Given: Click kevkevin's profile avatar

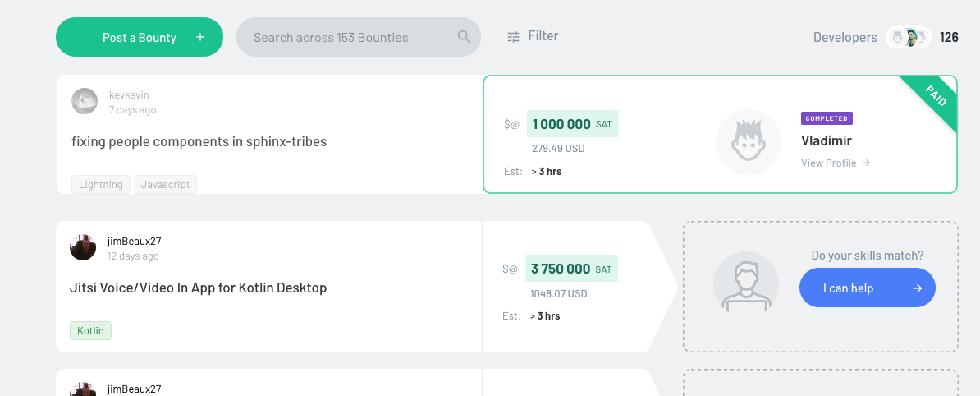Looking at the screenshot, I should [x=85, y=101].
